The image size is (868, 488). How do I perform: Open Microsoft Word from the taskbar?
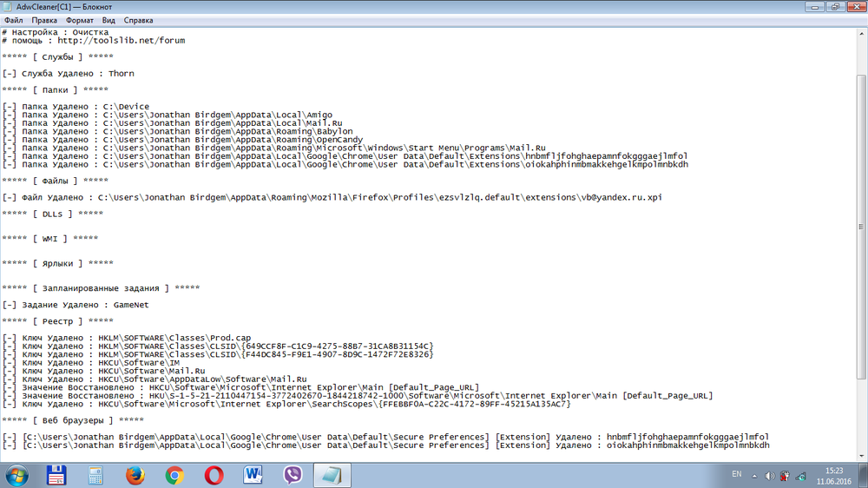[x=253, y=475]
